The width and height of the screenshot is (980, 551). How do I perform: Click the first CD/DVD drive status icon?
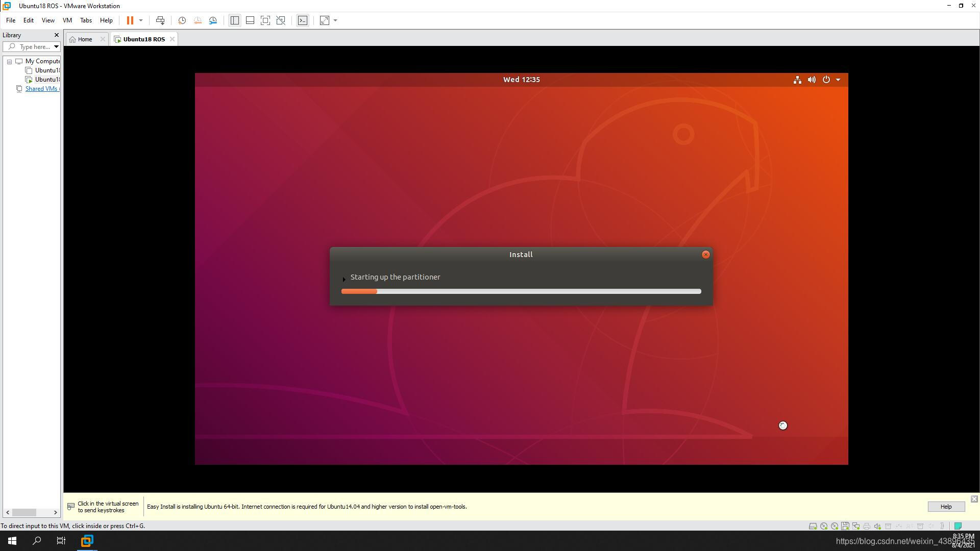[824, 526]
